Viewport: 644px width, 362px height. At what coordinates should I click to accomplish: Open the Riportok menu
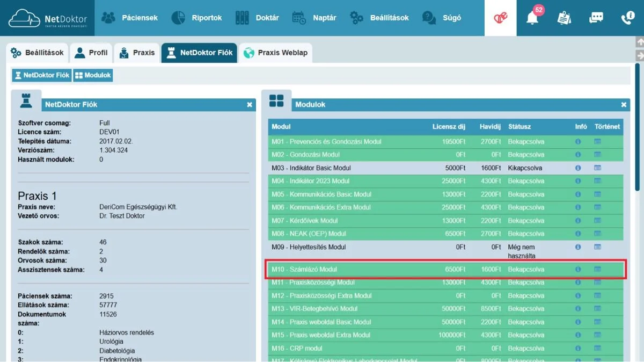(196, 18)
